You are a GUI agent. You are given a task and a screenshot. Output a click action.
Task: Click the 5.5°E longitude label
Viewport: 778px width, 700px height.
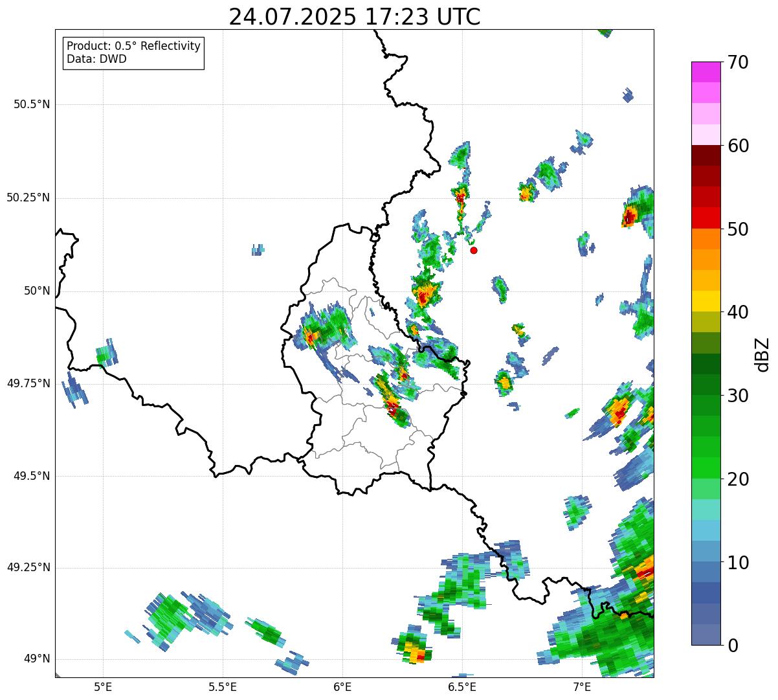tap(223, 687)
